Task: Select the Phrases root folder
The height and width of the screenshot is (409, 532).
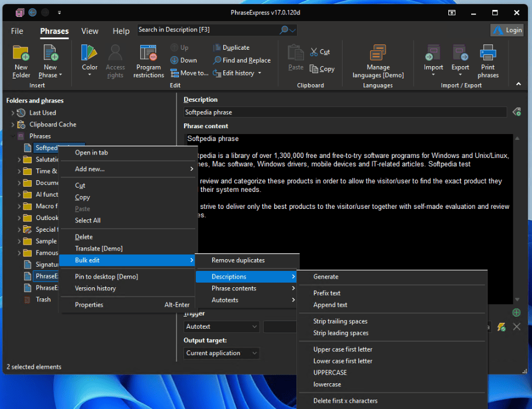Action: 40,136
